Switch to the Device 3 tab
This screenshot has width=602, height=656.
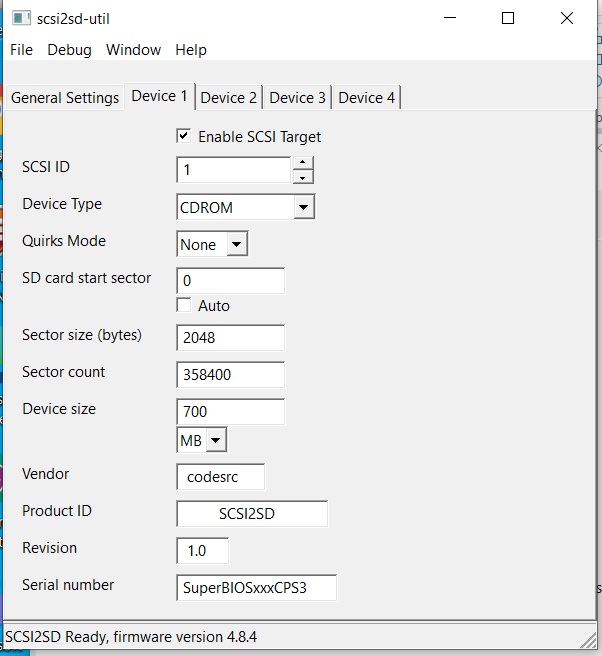297,98
